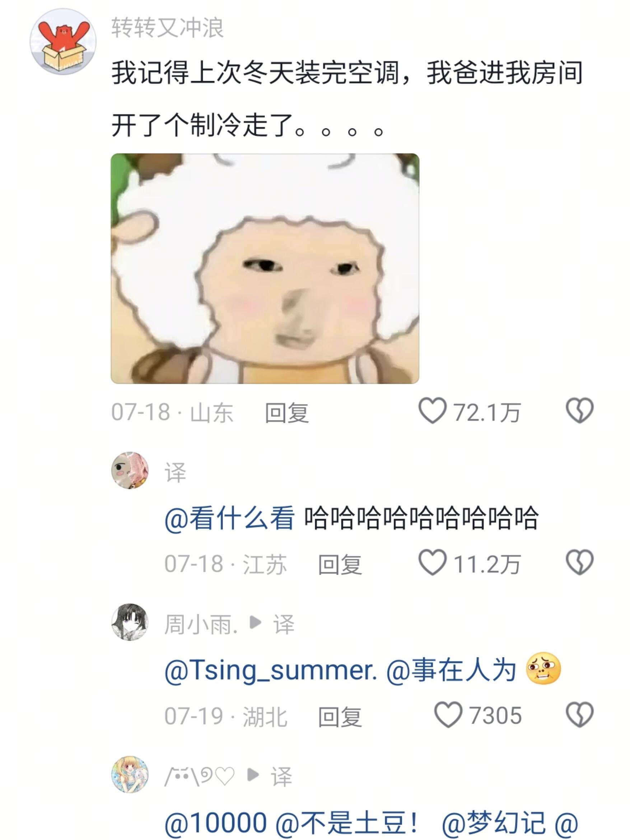This screenshot has width=630, height=840.
Task: Open the @看什么看 mention
Action: (229, 518)
